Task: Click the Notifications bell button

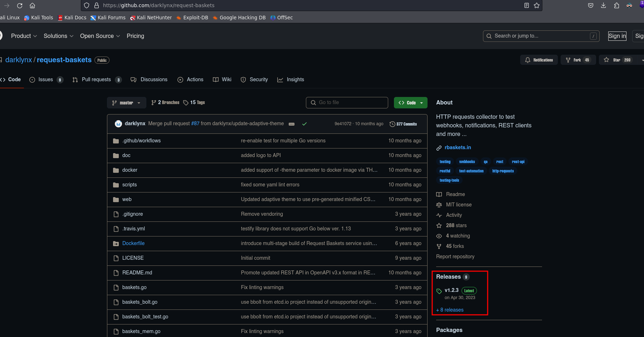Action: (x=539, y=60)
